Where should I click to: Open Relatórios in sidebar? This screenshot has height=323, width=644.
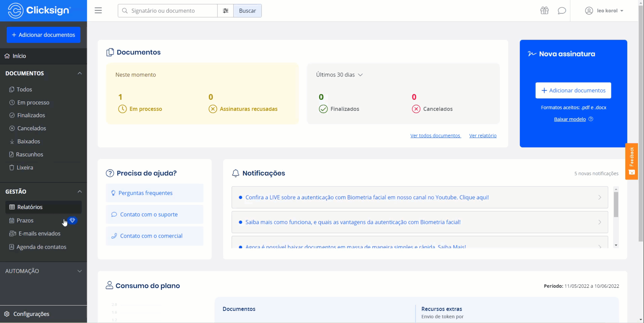[x=44, y=207]
